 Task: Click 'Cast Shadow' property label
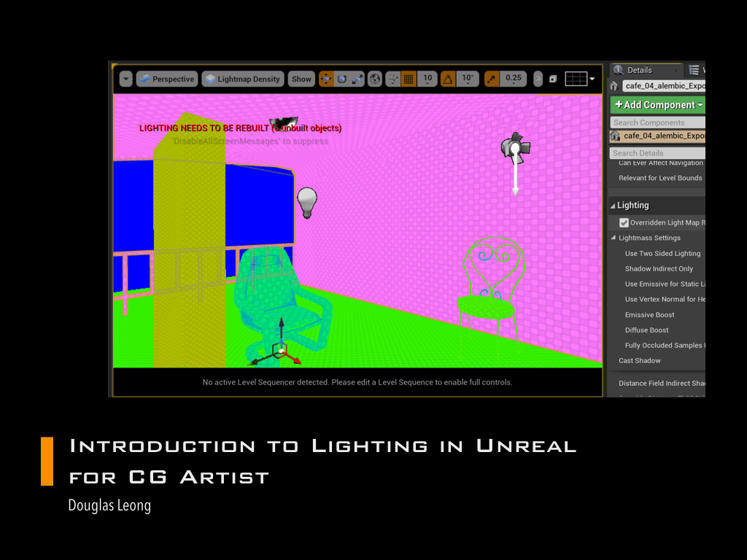639,360
